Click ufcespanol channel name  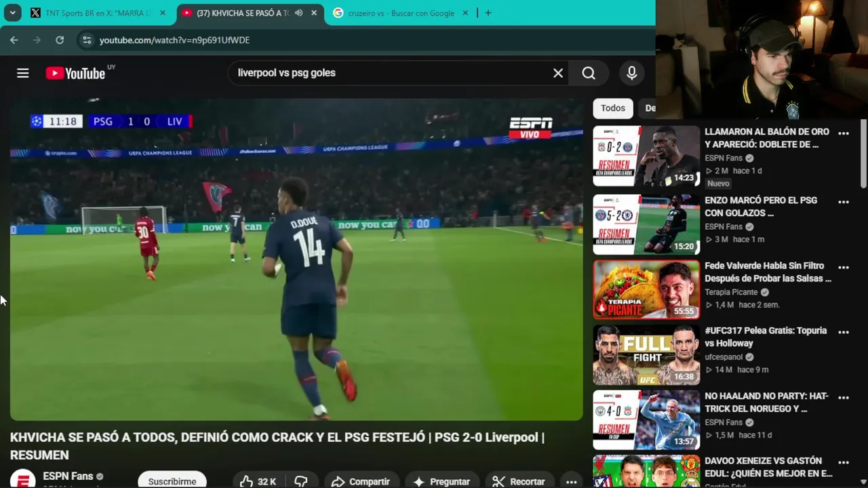(x=724, y=357)
